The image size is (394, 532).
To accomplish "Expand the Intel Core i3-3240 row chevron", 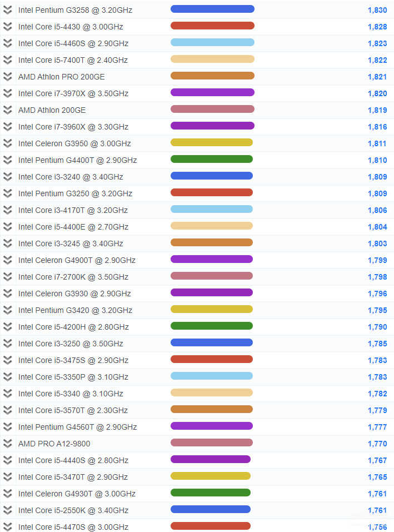I will click(x=7, y=176).
